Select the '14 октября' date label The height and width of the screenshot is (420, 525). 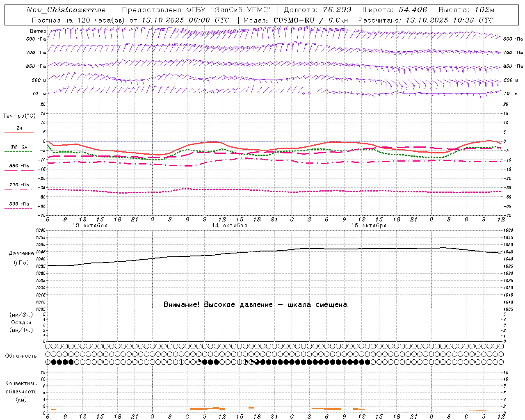coord(229,226)
